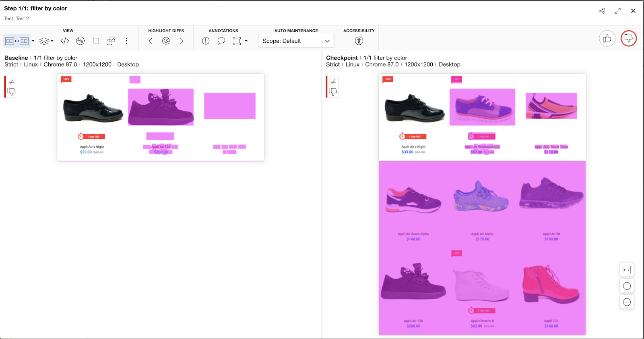The height and width of the screenshot is (339, 644).
Task: Toggle the thumbs down reject button
Action: tap(628, 39)
